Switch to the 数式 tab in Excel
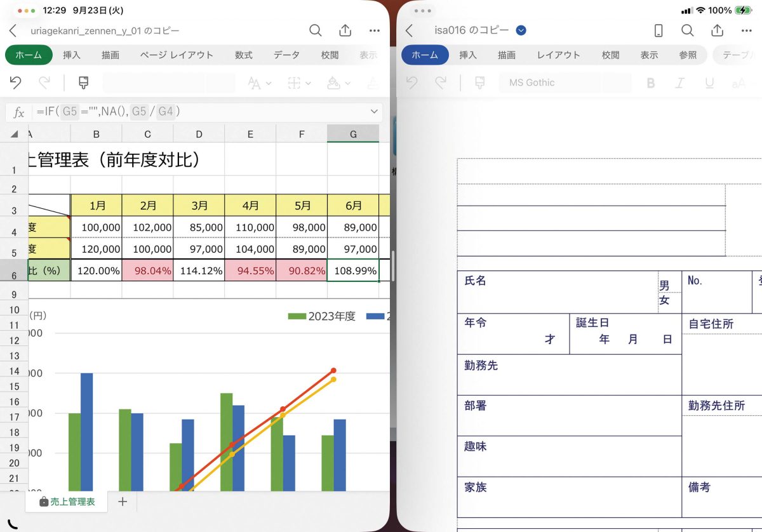 tap(243, 55)
